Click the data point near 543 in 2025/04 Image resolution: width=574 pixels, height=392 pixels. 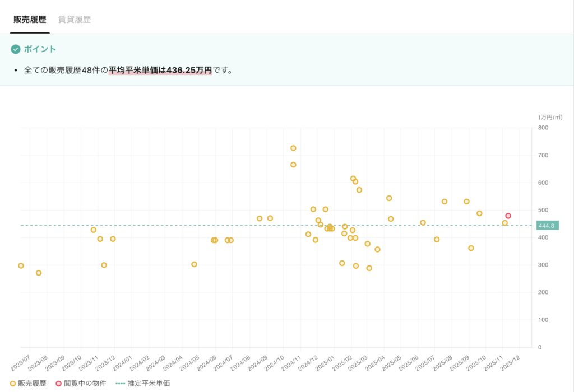[x=389, y=198]
